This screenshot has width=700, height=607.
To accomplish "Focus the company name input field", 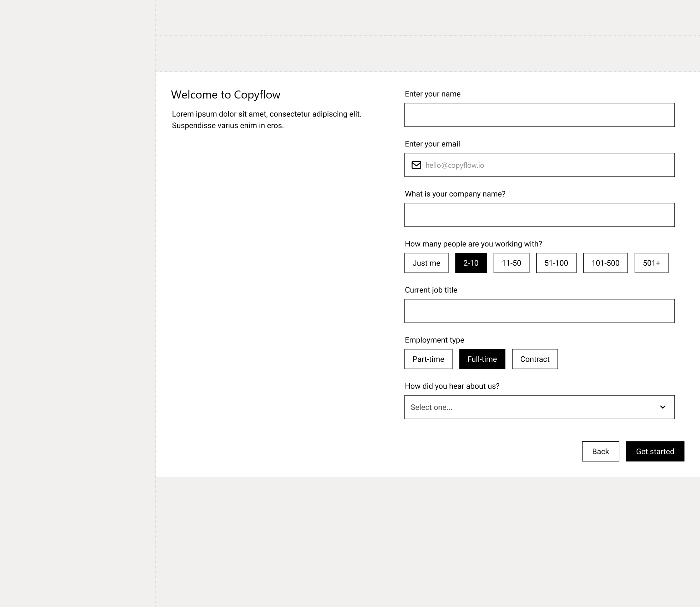I will tap(539, 215).
